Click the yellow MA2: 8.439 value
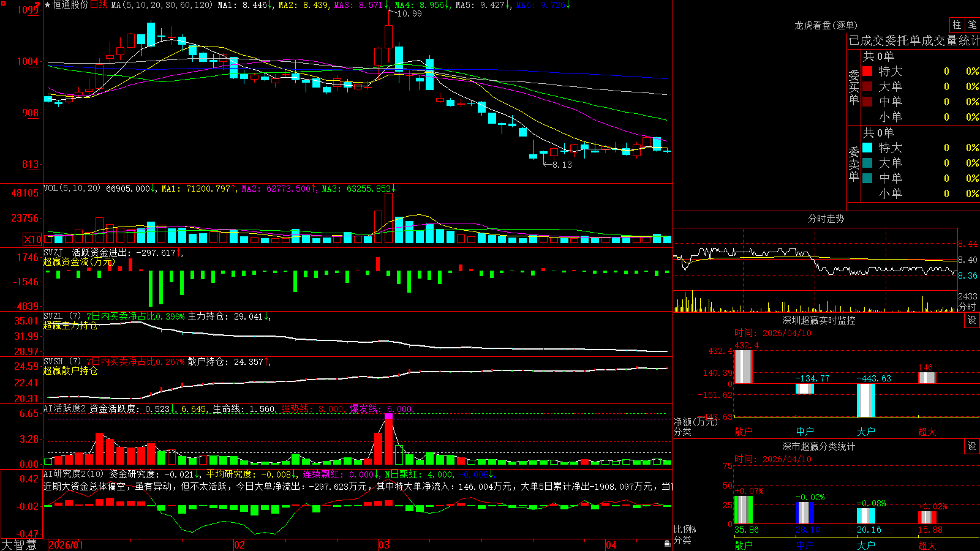Screen dimensions: 980x551 pyautogui.click(x=303, y=5)
